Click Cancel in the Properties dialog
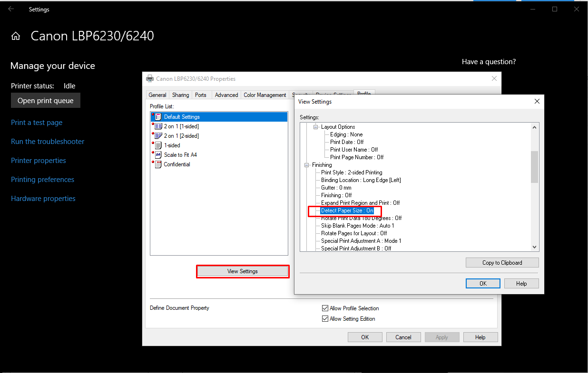The width and height of the screenshot is (588, 373). (x=403, y=337)
